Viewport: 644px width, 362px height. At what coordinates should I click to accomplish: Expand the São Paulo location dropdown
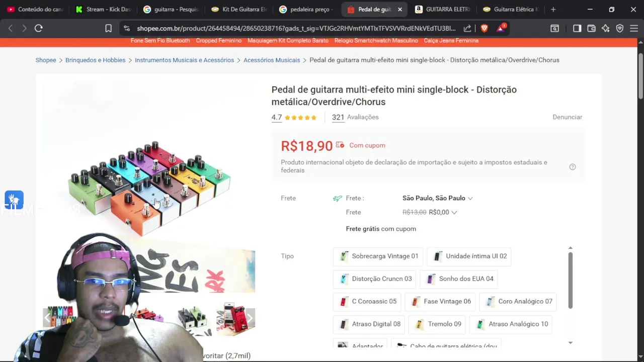click(x=438, y=198)
